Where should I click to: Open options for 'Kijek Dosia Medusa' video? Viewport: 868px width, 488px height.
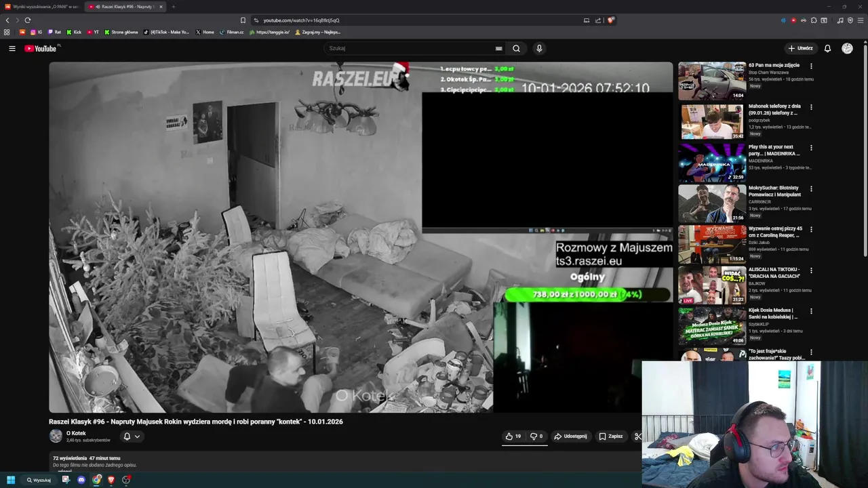(811, 311)
